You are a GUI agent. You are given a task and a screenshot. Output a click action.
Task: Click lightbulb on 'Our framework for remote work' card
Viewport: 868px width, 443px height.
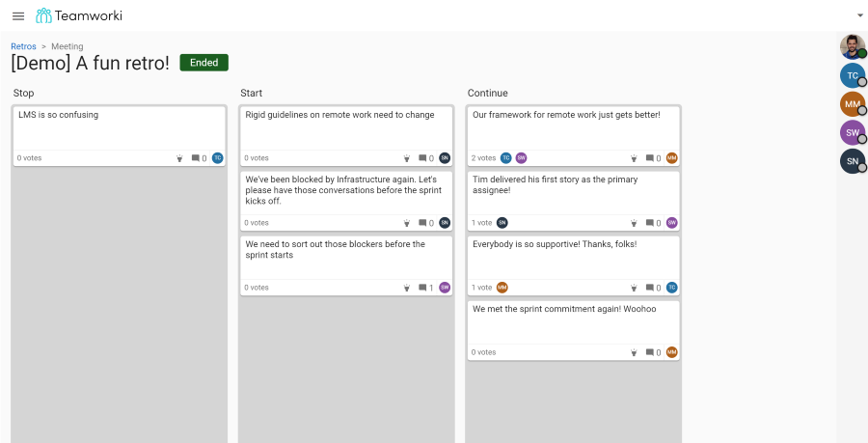634,158
